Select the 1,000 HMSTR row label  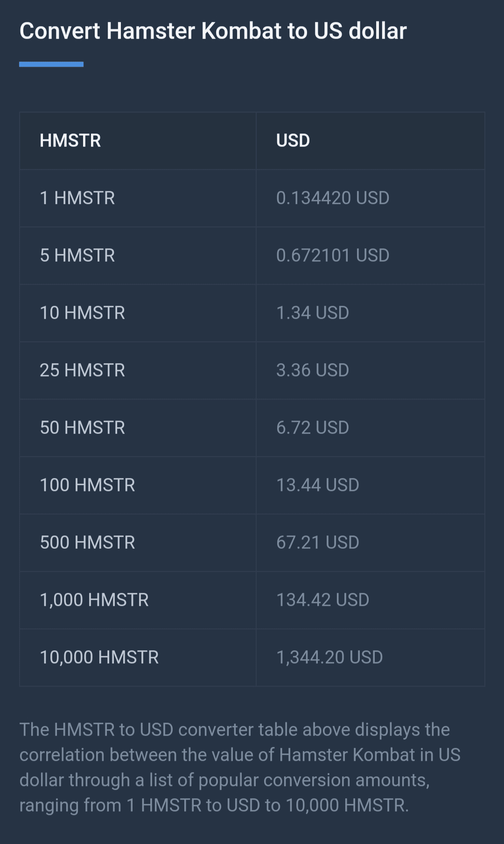(x=94, y=600)
